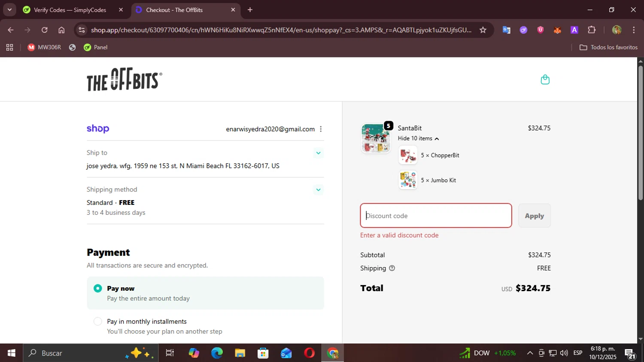Viewport: 644px width, 362px height.
Task: Open the tab search dropdown arrow
Action: [9, 9]
